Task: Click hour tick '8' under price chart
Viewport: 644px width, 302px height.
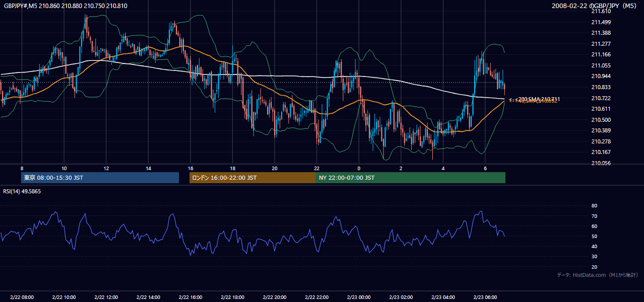Action: pos(22,168)
